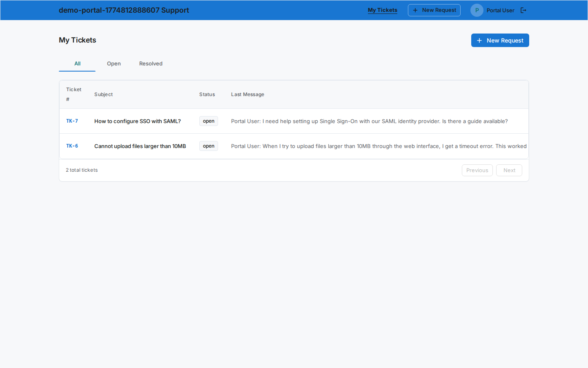Open ticket TK-6 link
Viewport: 588px width, 368px height.
72,146
